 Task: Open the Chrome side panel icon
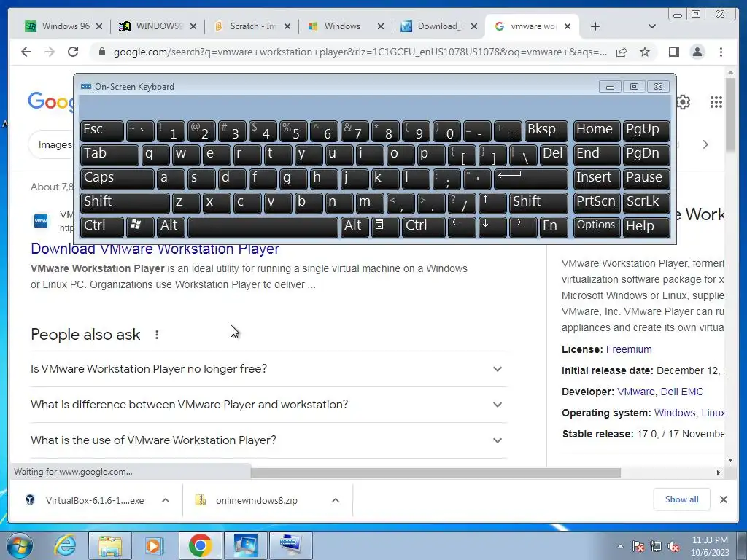[x=673, y=52]
